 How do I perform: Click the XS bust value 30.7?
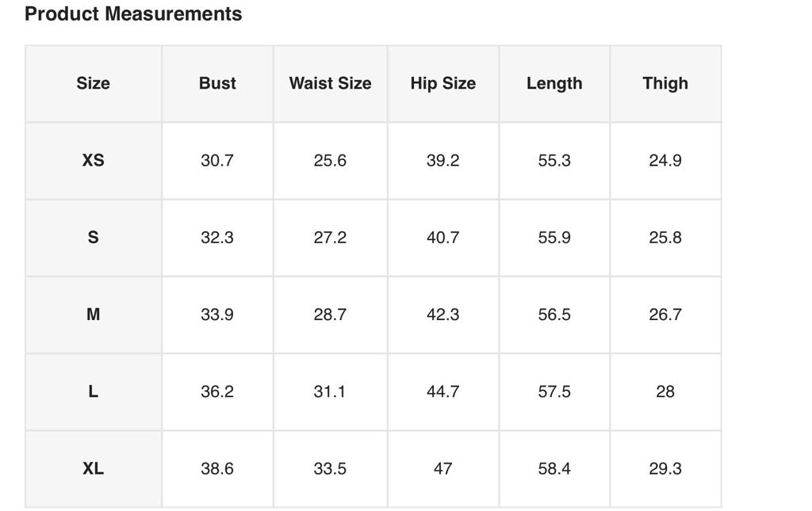point(217,160)
